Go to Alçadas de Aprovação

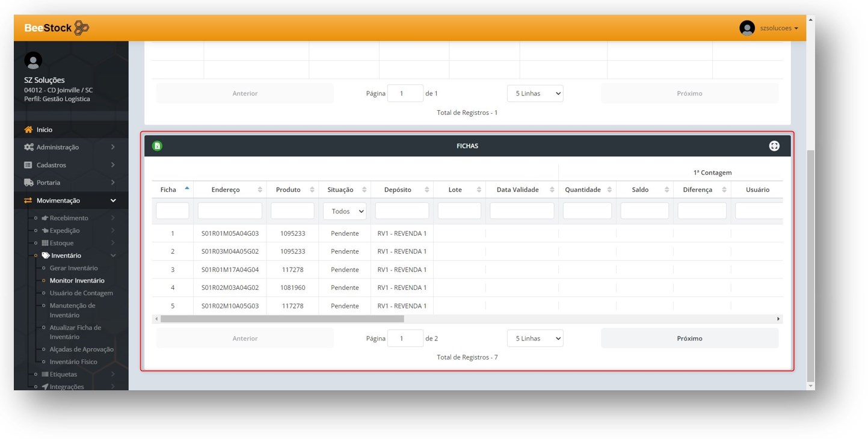click(81, 349)
